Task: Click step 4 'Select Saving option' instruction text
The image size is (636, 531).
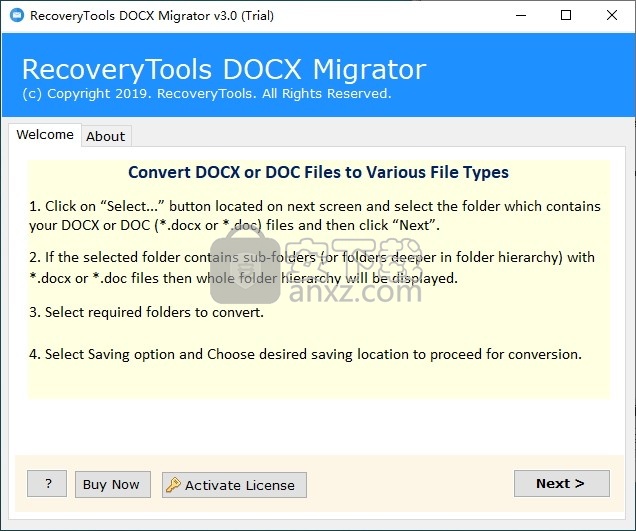Action: 305,355
